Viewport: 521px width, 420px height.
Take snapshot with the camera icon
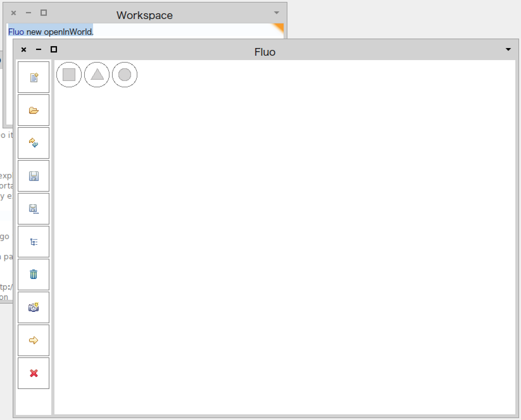point(34,307)
